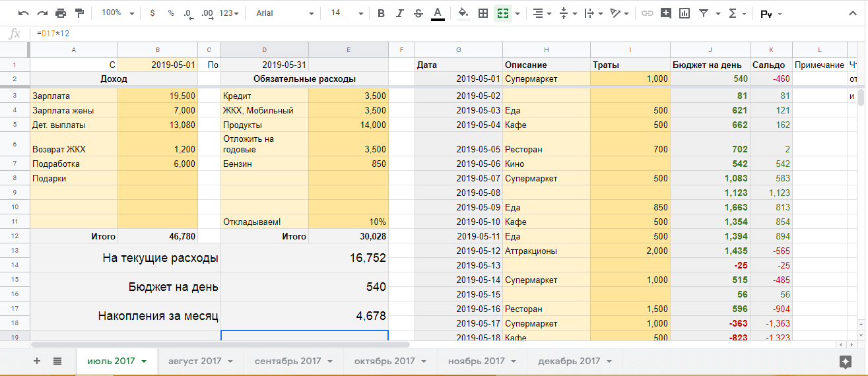The height and width of the screenshot is (376, 868).
Task: Open the Arial font dropdown
Action: [x=284, y=13]
